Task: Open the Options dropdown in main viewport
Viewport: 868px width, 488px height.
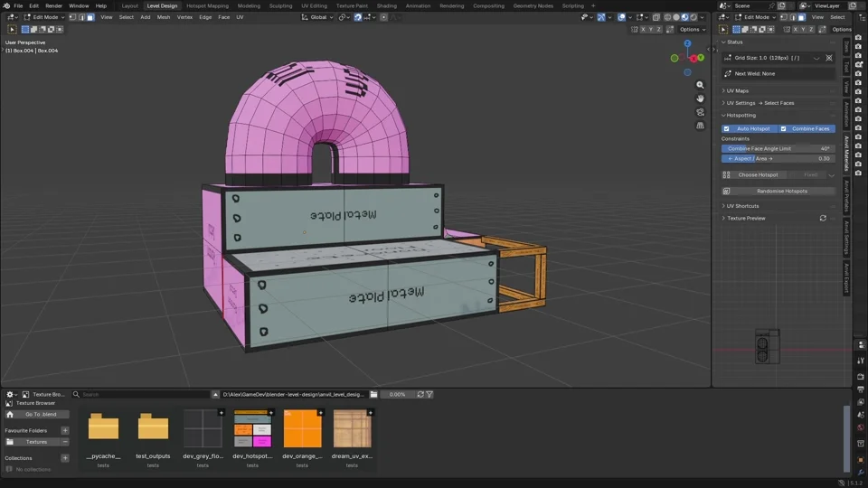Action: 693,29
